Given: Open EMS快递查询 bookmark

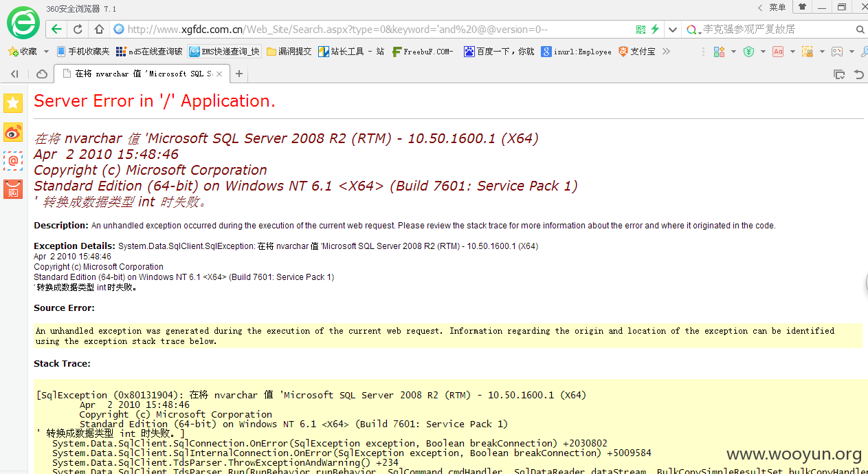Looking at the screenshot, I should tap(225, 52).
